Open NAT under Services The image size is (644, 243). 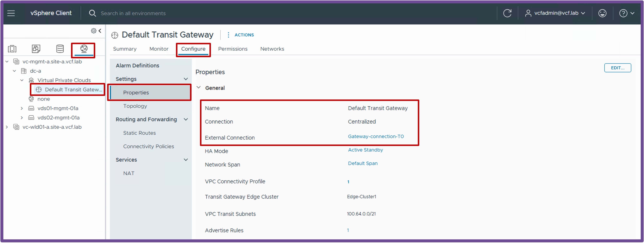click(x=128, y=174)
